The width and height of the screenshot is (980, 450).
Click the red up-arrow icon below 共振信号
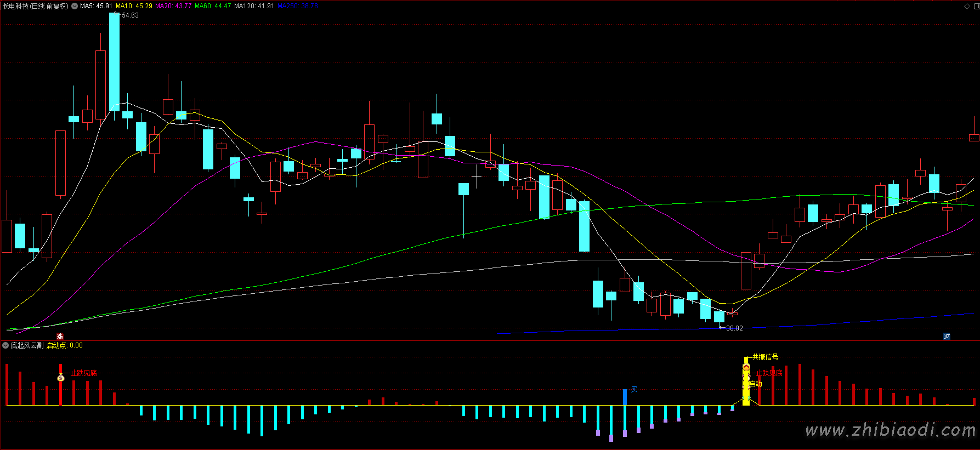746,367
